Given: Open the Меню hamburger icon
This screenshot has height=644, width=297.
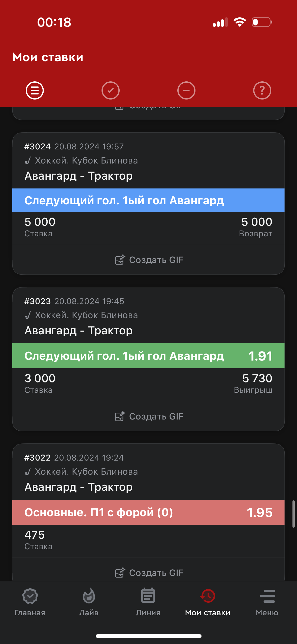Looking at the screenshot, I should [x=267, y=596].
